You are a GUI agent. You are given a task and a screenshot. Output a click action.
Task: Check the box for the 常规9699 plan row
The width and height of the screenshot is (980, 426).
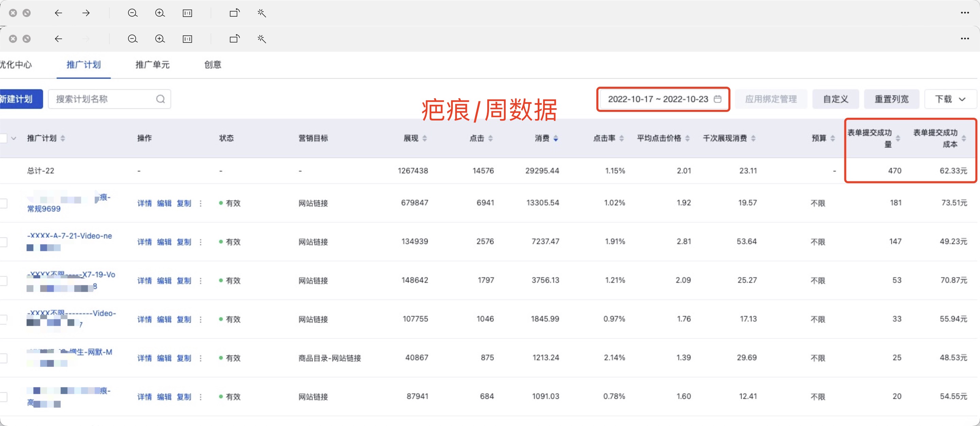(4, 203)
